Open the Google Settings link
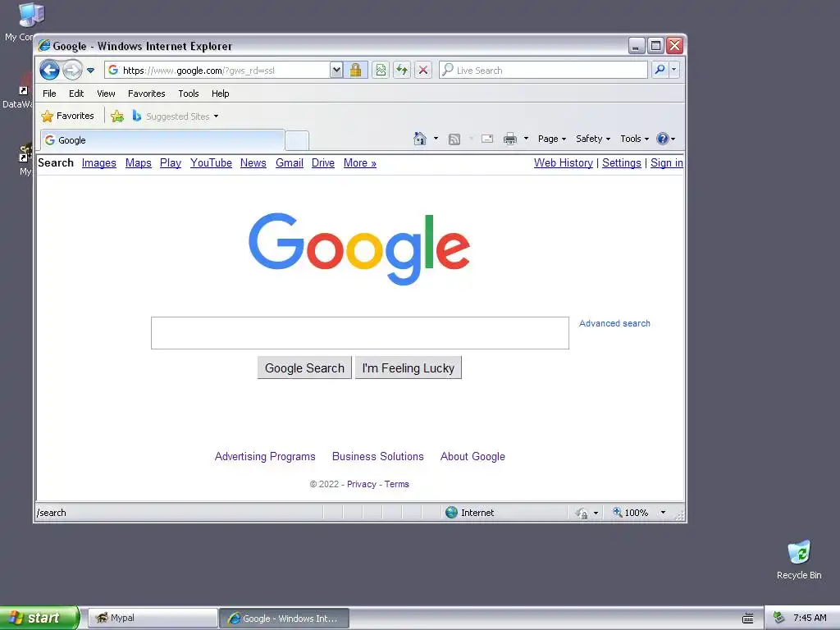Viewport: 840px width, 630px height. pyautogui.click(x=622, y=163)
